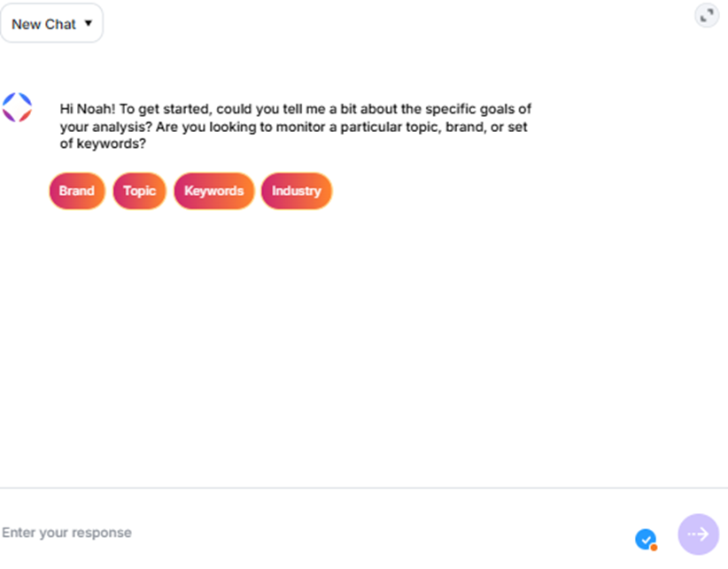Select the Keywords suggestion chip
Image resolution: width=728 pixels, height=569 pixels.
214,191
